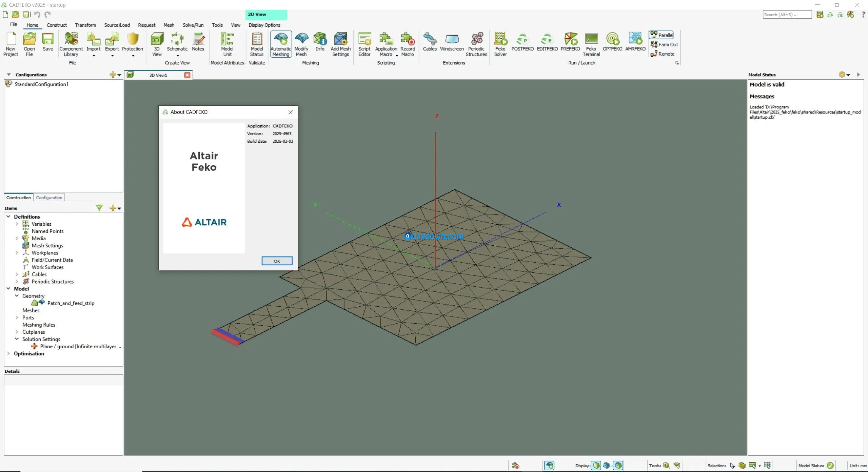The width and height of the screenshot is (868, 472).
Task: Launch EDITFEKO
Action: coord(547,42)
